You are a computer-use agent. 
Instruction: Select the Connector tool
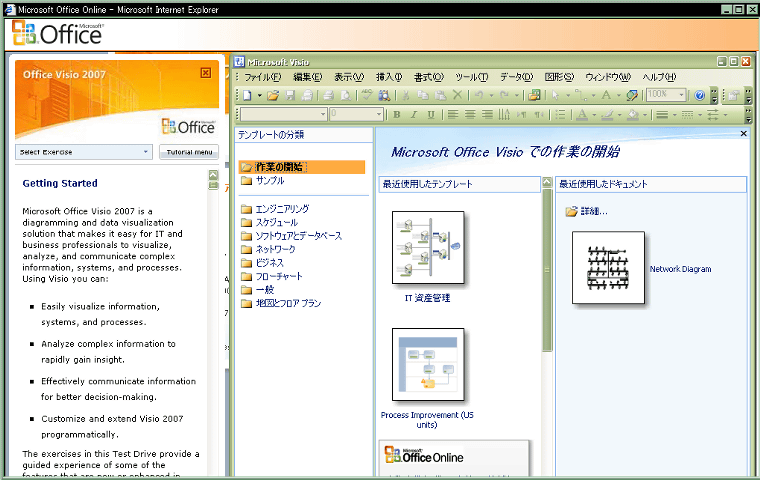coord(580,95)
